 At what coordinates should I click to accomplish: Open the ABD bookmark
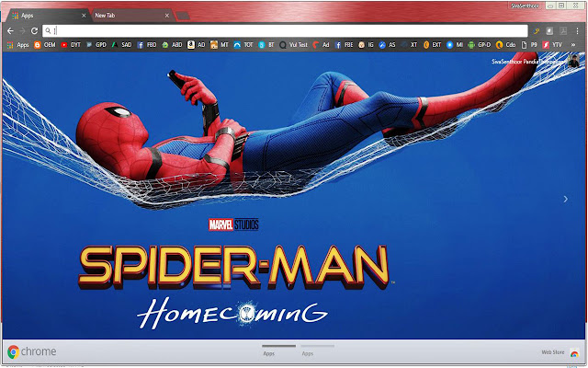(x=172, y=45)
